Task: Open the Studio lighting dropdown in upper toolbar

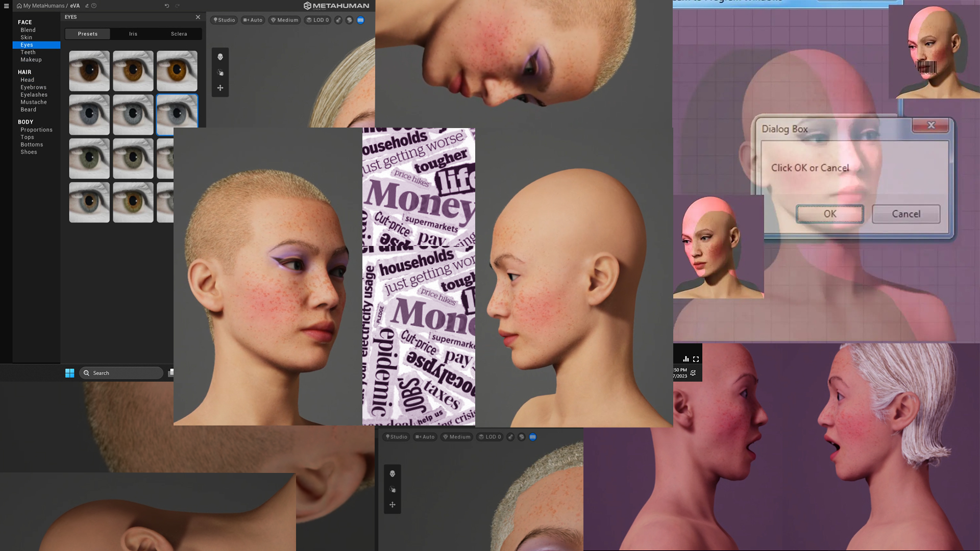Action: coord(224,20)
